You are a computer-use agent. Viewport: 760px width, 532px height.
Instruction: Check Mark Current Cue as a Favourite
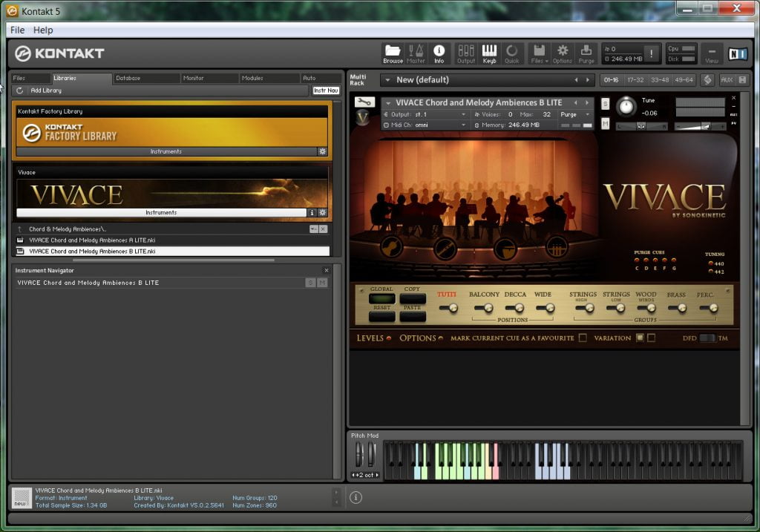pos(583,338)
